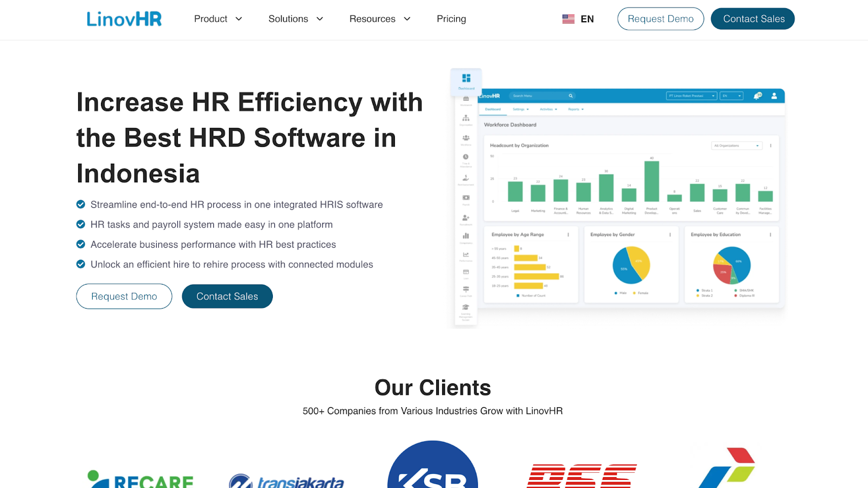Select the Dashboard icon in the preview sidebar
Image resolution: width=868 pixels, height=488 pixels.
466,78
